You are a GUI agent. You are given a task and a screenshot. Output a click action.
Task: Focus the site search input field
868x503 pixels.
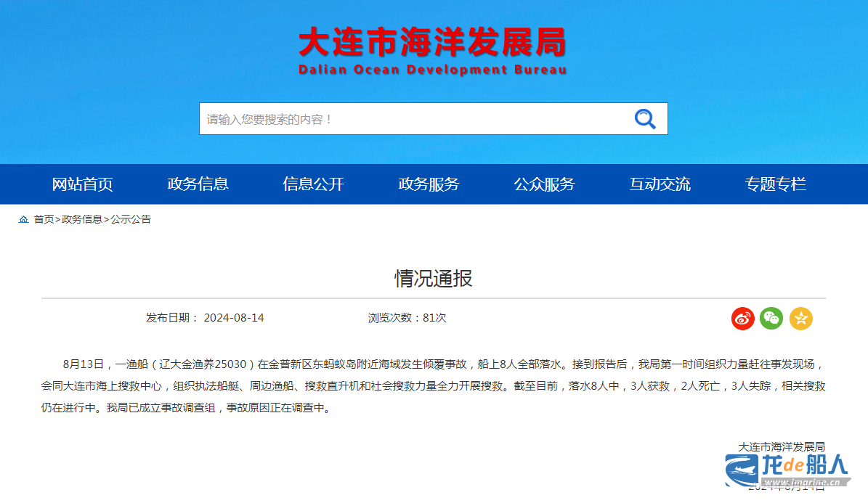click(410, 119)
